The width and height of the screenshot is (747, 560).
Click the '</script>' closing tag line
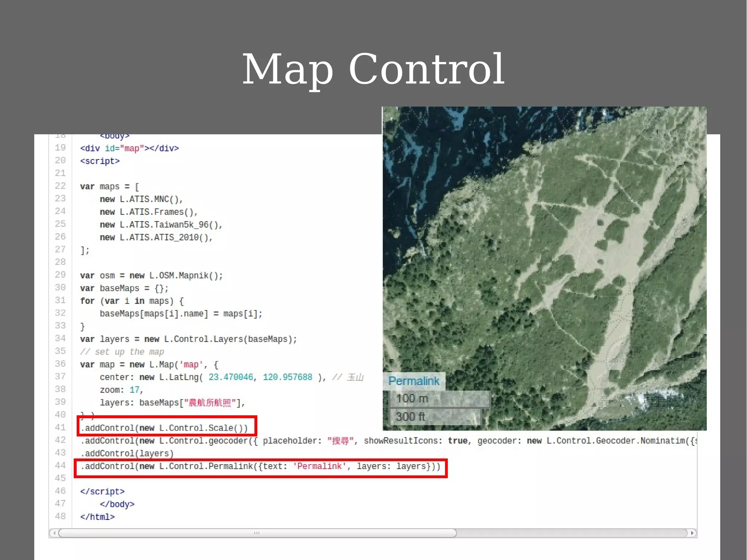click(102, 492)
